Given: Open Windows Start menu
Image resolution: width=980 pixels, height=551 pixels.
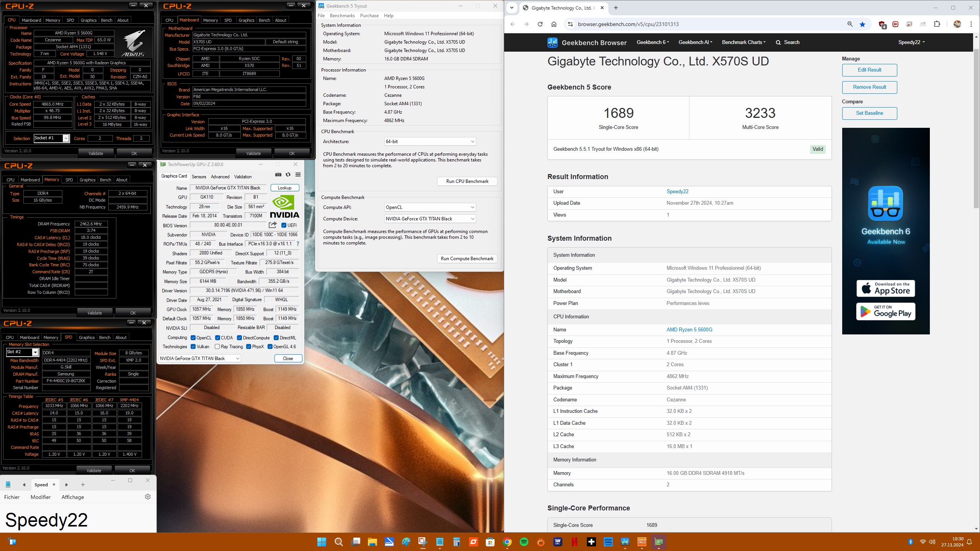Looking at the screenshot, I should click(322, 542).
